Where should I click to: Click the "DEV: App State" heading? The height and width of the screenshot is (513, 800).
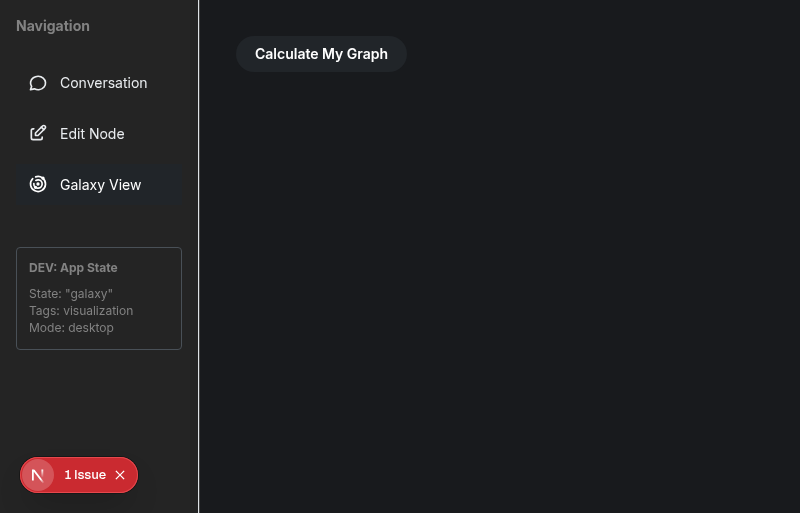[x=73, y=268]
